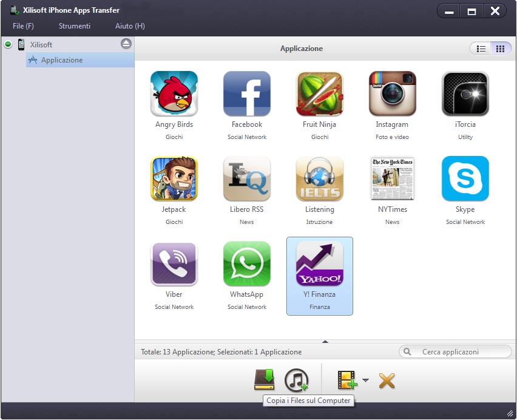This screenshot has width=517, height=420.
Task: Select the Y! Finanza app thumbnail
Action: pos(320,263)
